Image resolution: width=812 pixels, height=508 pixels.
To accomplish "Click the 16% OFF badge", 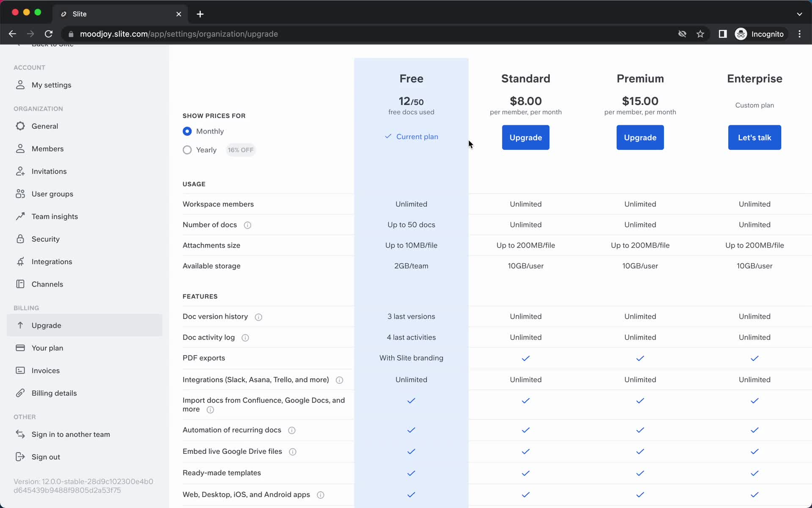I will coord(241,150).
